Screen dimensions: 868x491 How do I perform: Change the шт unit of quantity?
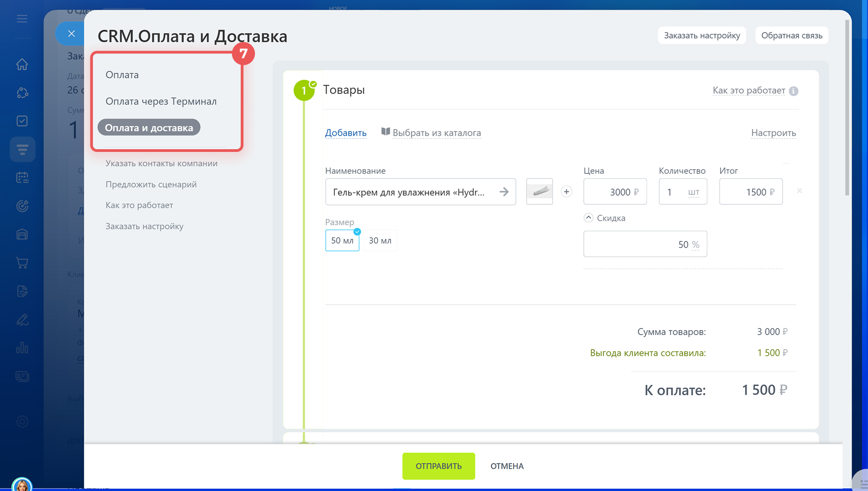pyautogui.click(x=693, y=193)
